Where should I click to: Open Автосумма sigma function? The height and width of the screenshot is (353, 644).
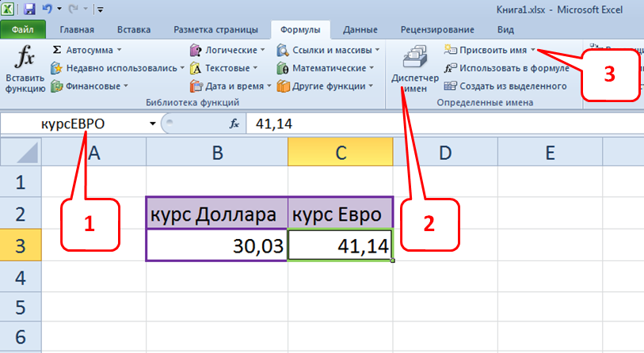point(82,50)
